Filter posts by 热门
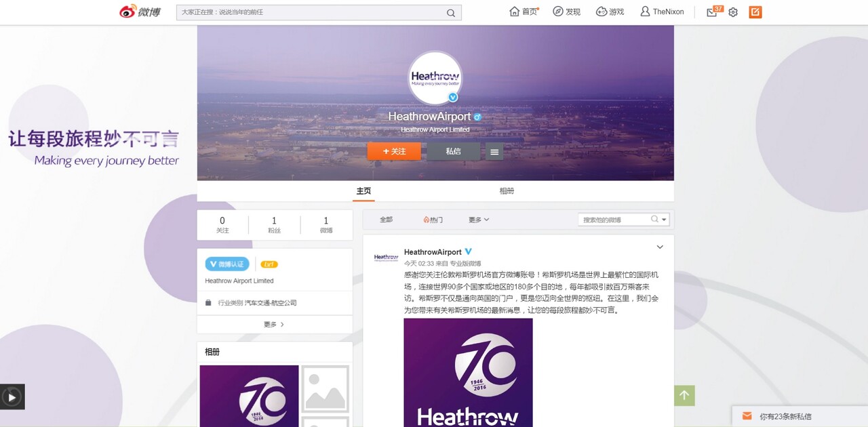The image size is (868, 427). [433, 220]
